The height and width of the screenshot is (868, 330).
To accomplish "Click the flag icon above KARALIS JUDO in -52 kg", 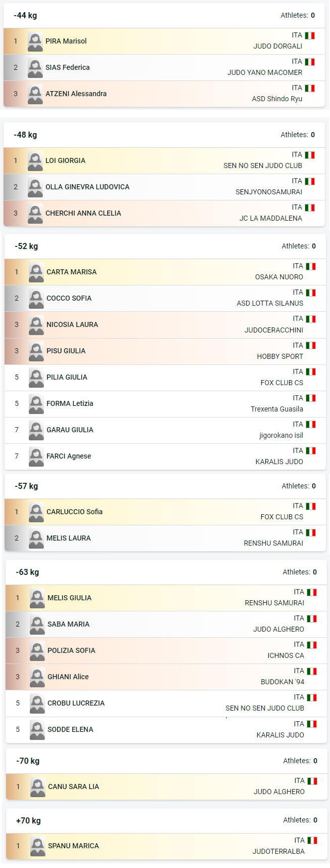I will pyautogui.click(x=311, y=451).
